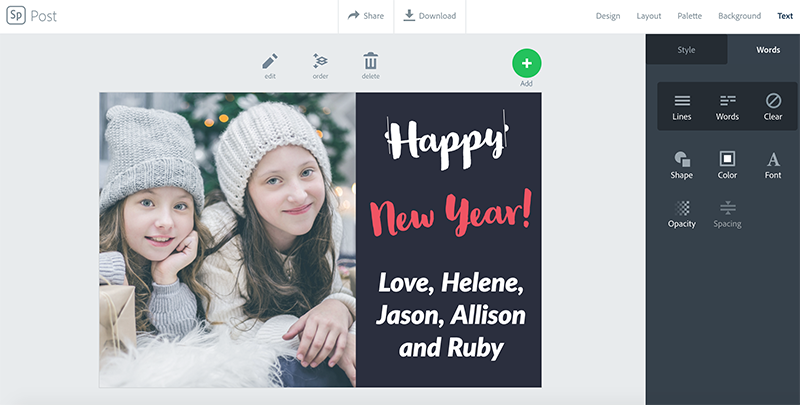Open the Shape options

click(682, 165)
